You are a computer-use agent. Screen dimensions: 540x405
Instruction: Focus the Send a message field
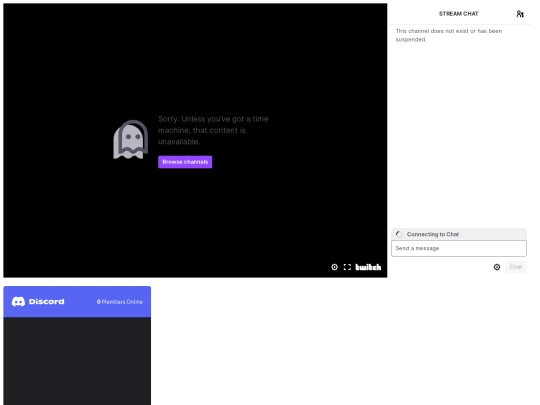point(459,248)
